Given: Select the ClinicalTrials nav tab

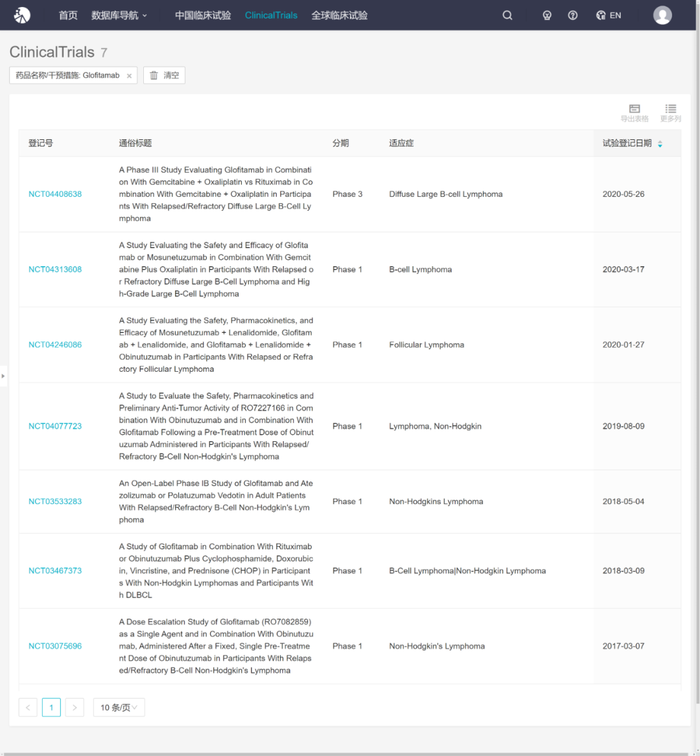Looking at the screenshot, I should tap(271, 16).
